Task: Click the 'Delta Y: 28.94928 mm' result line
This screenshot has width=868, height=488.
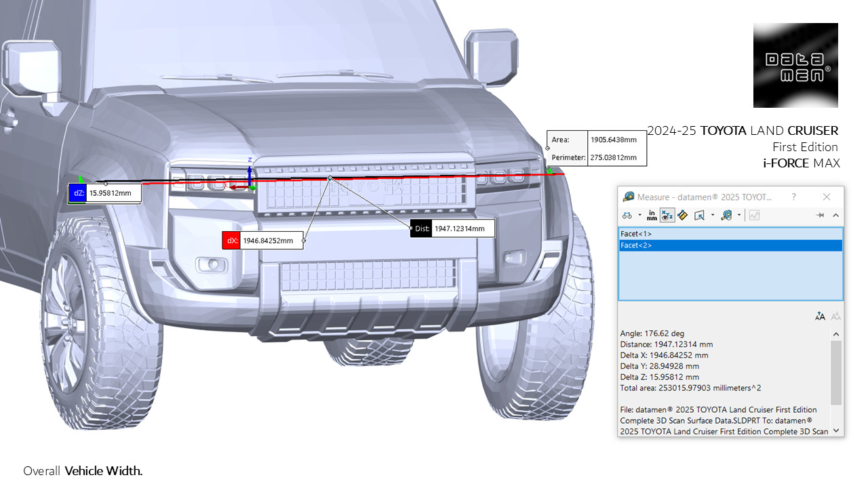Action: point(660,366)
